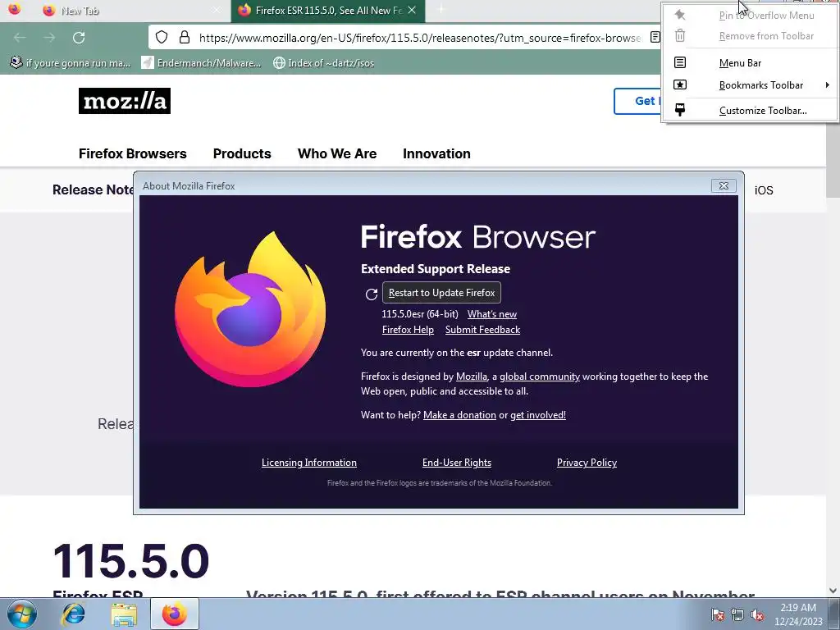
Task: Click Restart to Update Firefox button
Action: coord(441,293)
